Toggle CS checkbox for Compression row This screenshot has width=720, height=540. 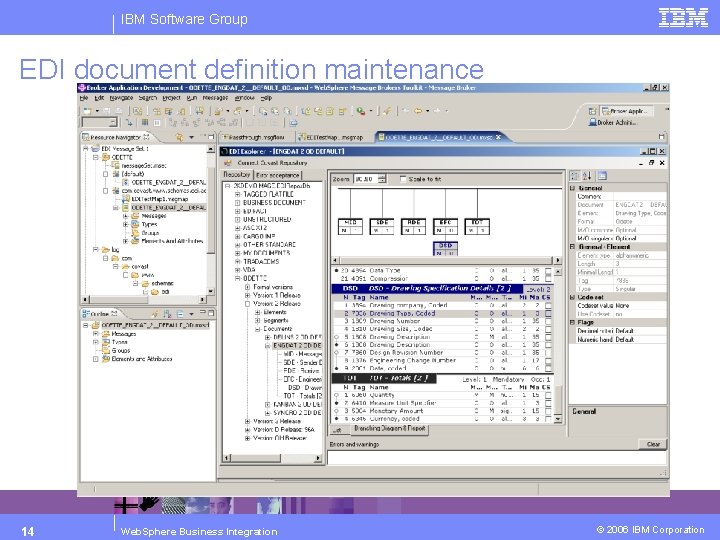tap(548, 279)
